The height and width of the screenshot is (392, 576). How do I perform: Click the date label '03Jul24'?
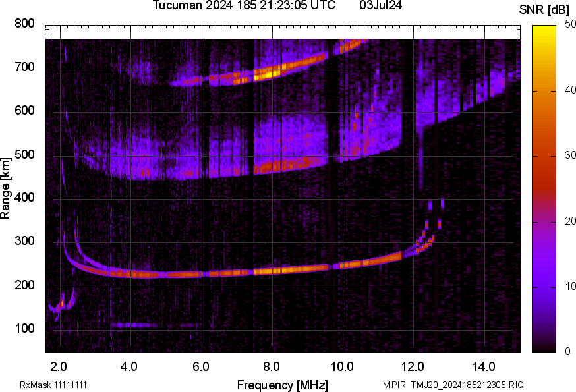[380, 5]
